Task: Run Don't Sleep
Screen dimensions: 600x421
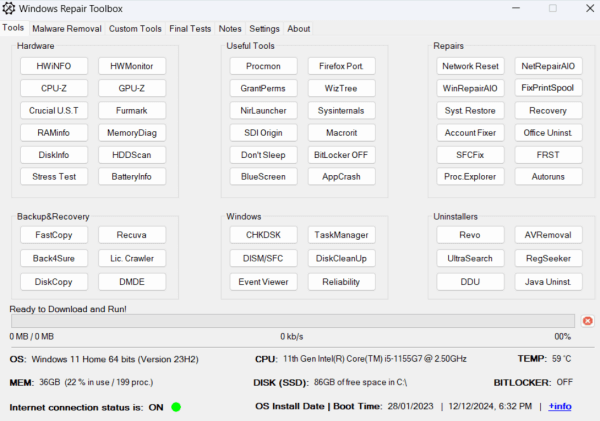Action: (x=264, y=155)
